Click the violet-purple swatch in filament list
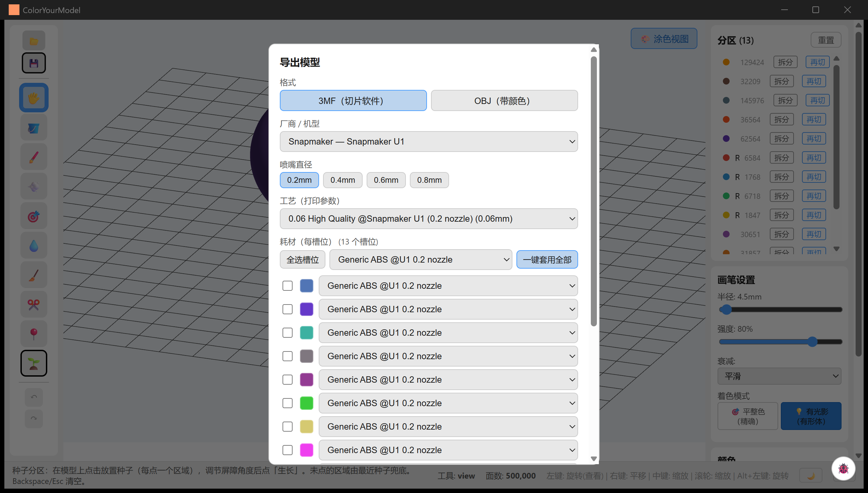This screenshot has height=493, width=868. click(306, 310)
